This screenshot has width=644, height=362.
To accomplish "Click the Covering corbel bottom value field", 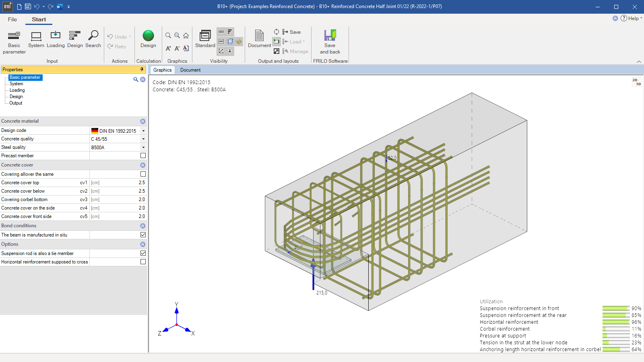I will point(118,200).
